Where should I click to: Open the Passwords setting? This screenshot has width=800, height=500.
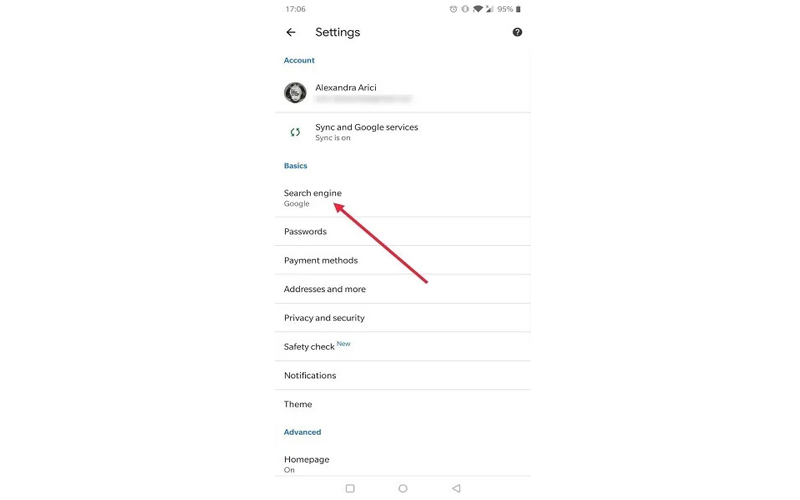[x=403, y=231]
